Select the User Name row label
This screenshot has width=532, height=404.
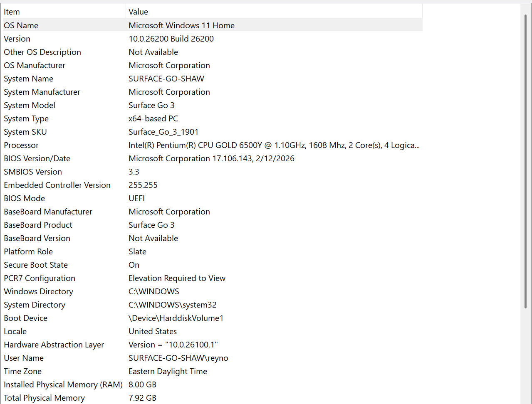[24, 358]
